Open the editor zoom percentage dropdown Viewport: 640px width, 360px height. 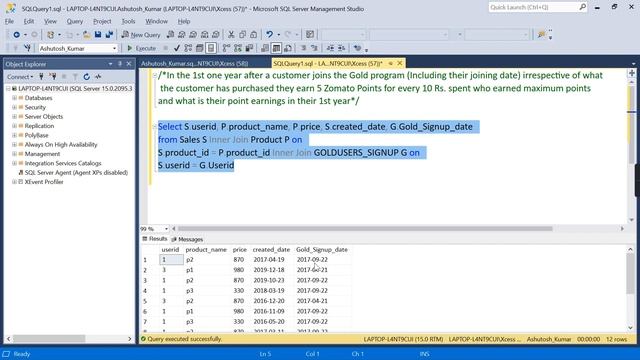[166, 229]
